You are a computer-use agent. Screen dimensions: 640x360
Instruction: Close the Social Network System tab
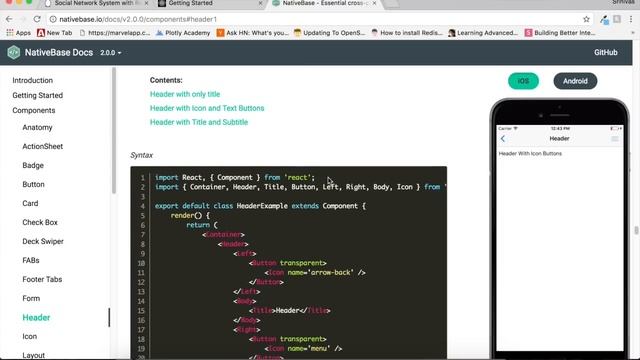147,3
